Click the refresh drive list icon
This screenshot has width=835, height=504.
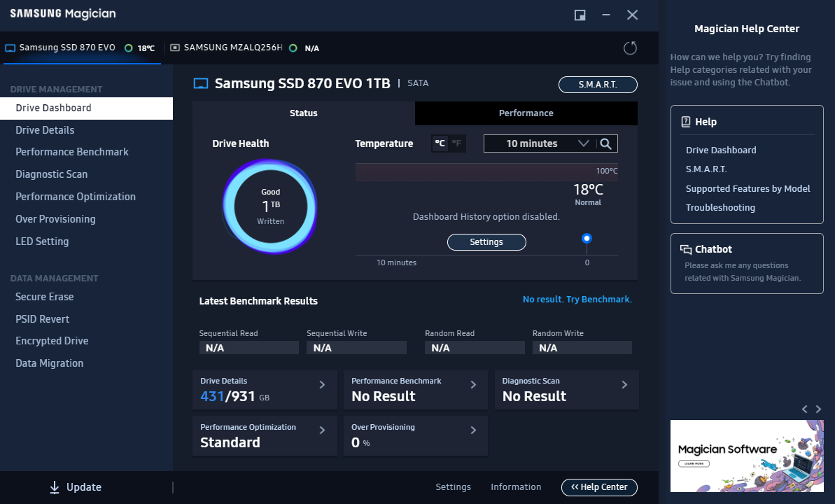[630, 48]
